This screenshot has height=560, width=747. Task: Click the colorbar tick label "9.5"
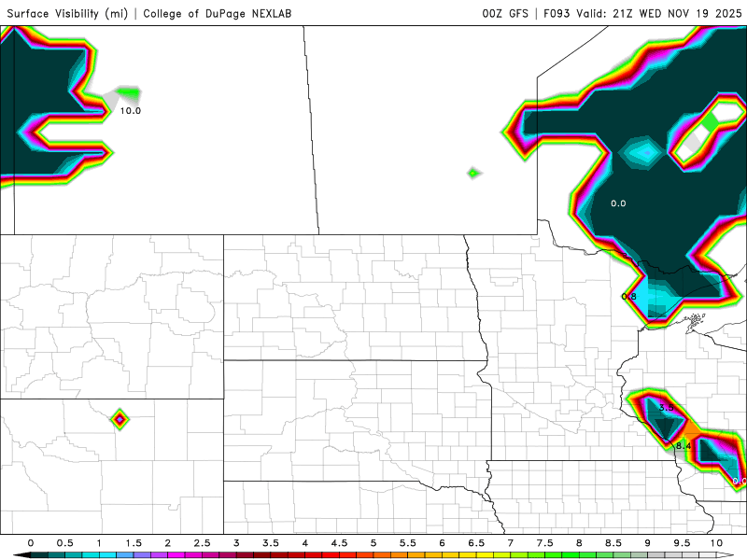pyautogui.click(x=683, y=543)
